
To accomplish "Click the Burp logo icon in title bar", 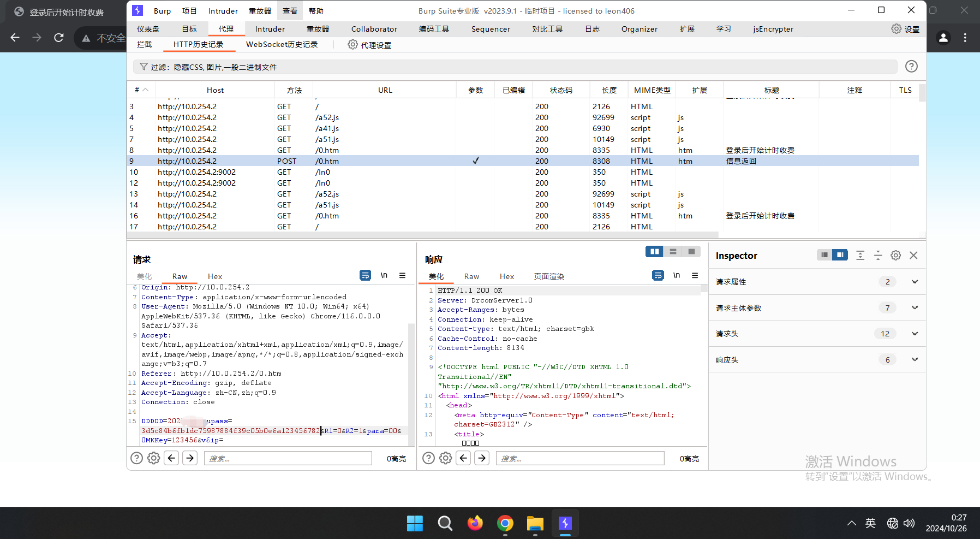I will pos(138,10).
